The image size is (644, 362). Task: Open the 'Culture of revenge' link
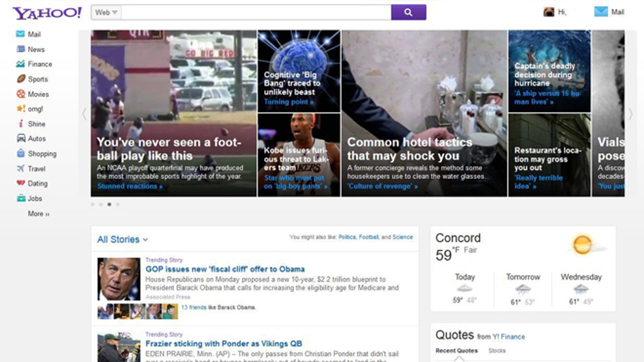click(383, 186)
